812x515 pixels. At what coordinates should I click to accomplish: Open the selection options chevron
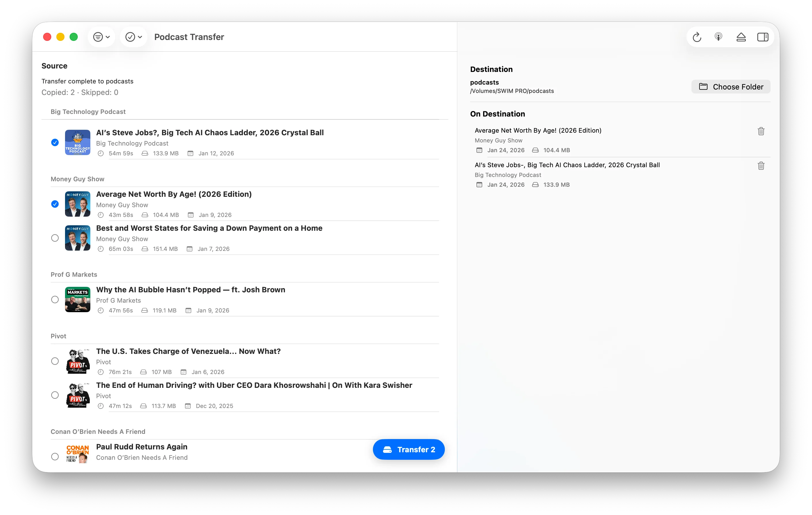click(141, 37)
